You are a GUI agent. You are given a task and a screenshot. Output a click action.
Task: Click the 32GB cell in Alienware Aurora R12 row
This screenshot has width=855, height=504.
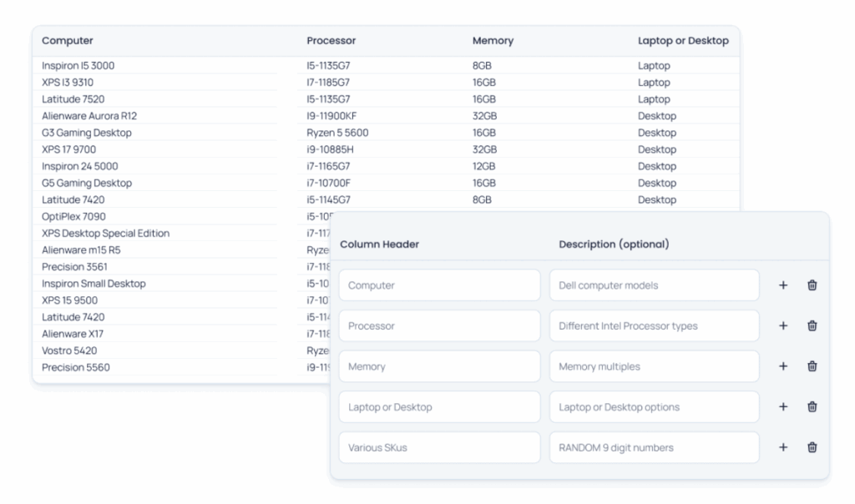pyautogui.click(x=485, y=116)
